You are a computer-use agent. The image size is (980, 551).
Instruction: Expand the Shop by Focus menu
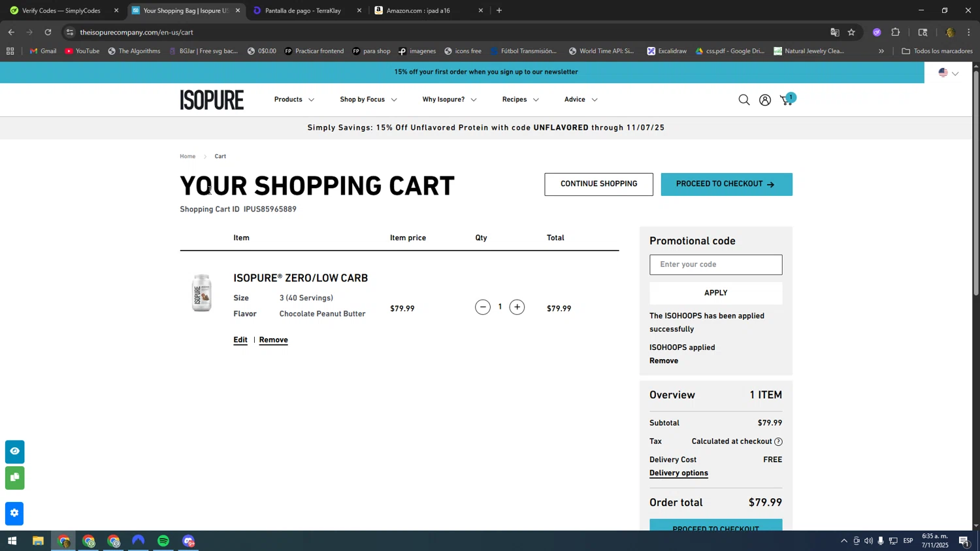point(368,100)
